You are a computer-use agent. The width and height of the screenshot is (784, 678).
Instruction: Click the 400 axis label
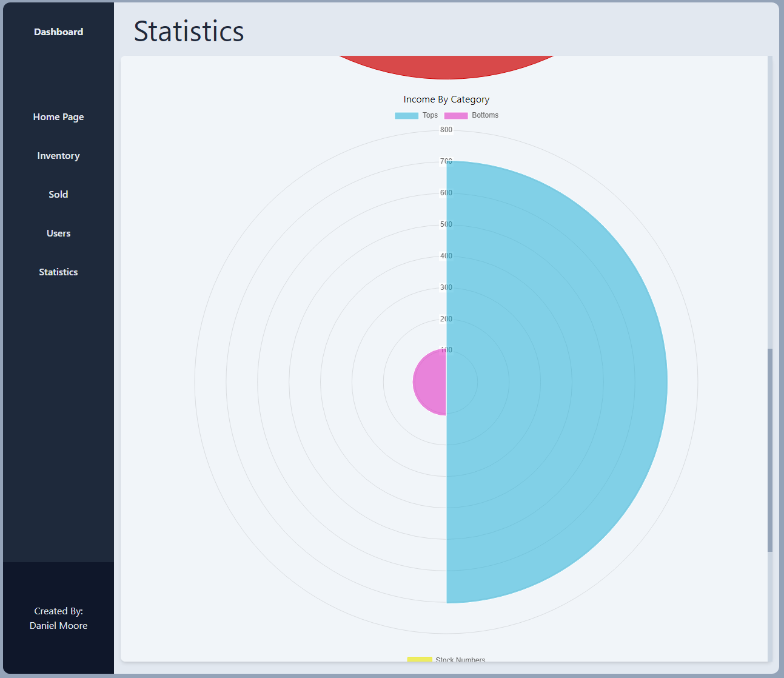tap(446, 256)
